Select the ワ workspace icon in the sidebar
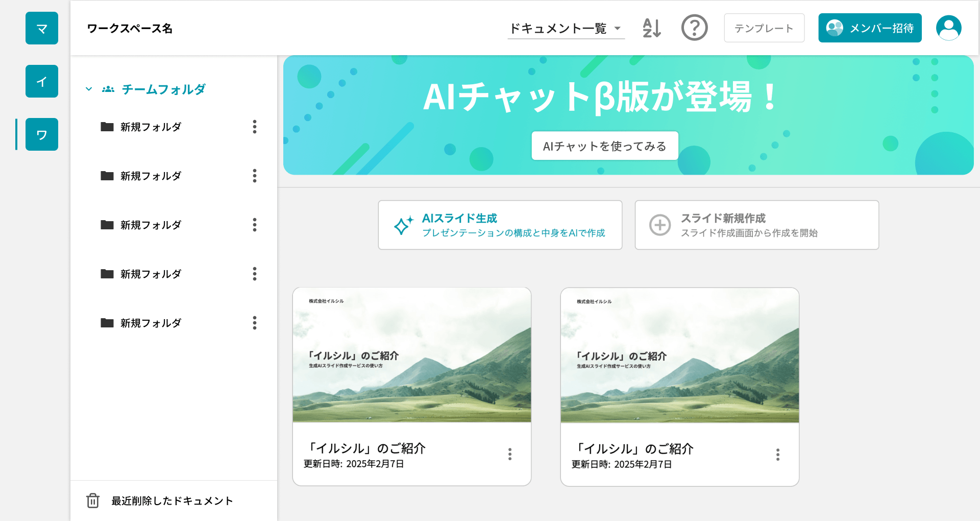The image size is (980, 521). pos(41,134)
